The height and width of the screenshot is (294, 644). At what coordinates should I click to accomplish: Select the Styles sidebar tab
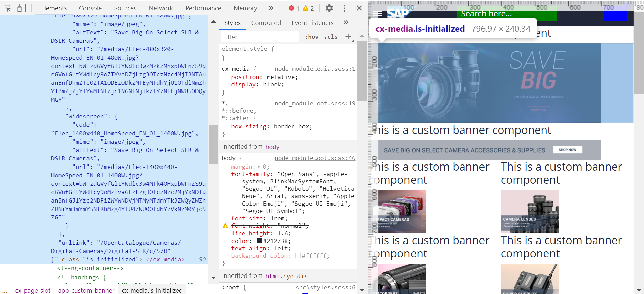coord(232,23)
